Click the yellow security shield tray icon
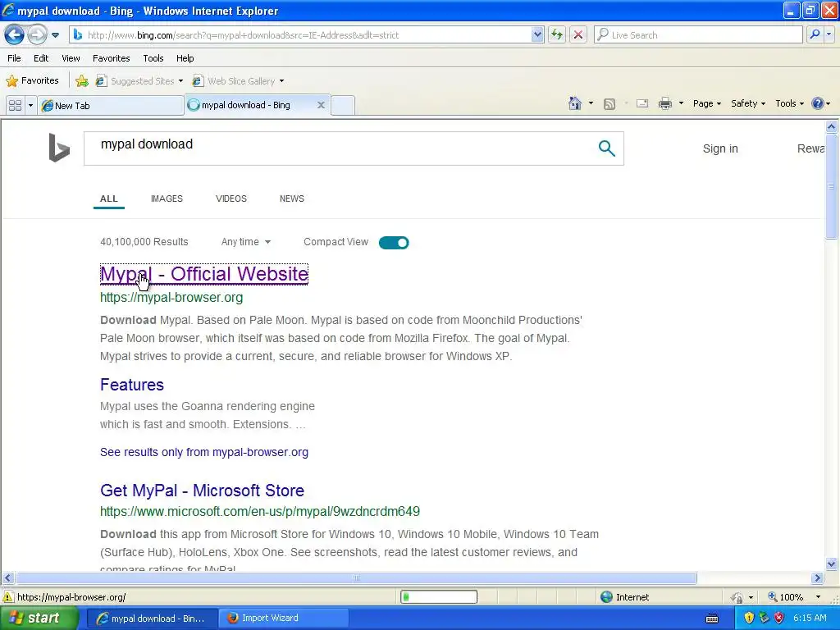Image resolution: width=840 pixels, height=630 pixels. click(x=749, y=619)
